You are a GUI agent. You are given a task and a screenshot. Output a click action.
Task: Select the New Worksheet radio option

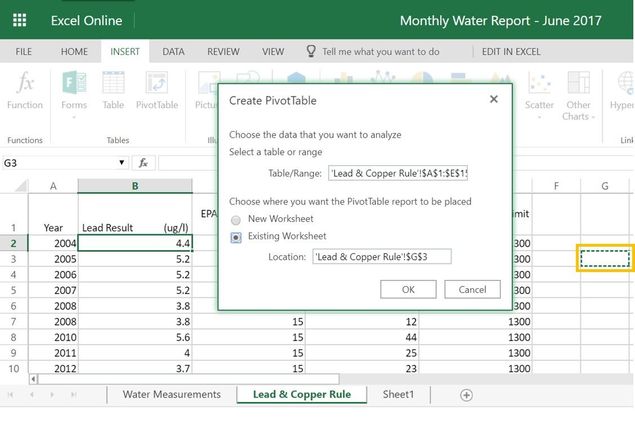pos(236,220)
